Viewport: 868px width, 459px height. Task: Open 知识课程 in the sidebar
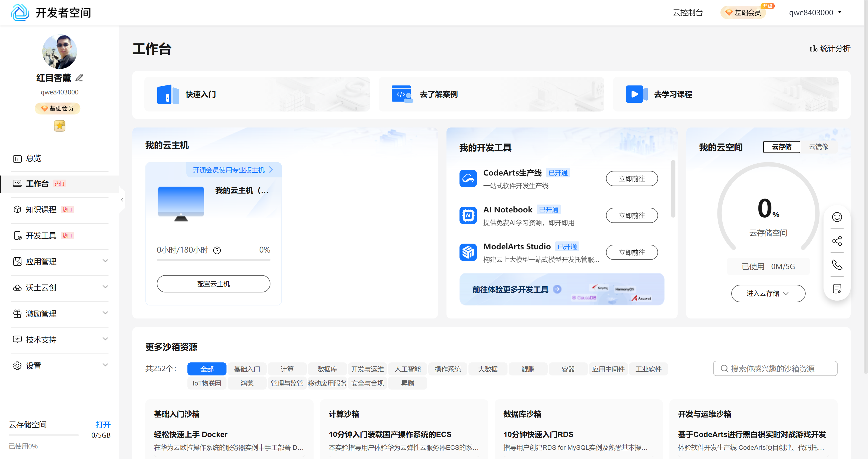[x=41, y=210]
